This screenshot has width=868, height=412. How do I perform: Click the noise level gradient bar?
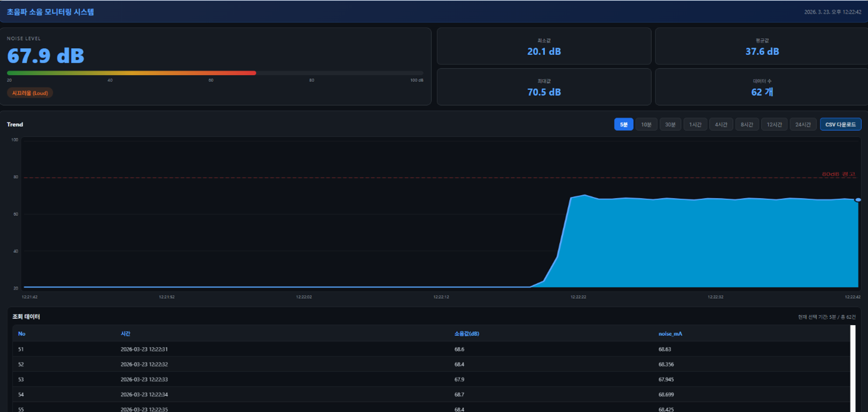tap(215, 73)
